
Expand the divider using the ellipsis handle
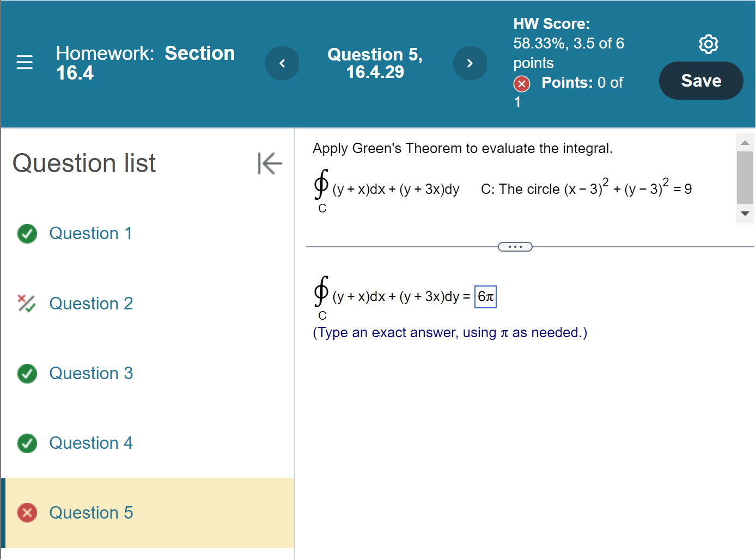(515, 246)
